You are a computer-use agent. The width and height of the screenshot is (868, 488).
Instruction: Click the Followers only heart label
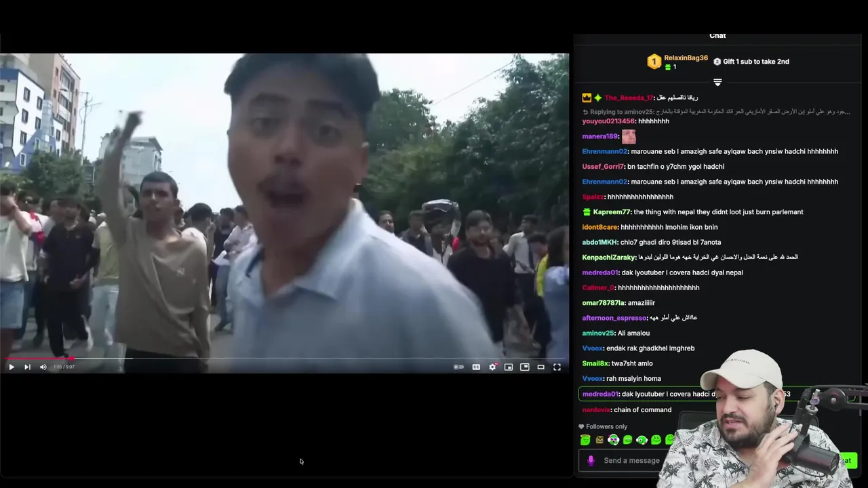(x=603, y=427)
